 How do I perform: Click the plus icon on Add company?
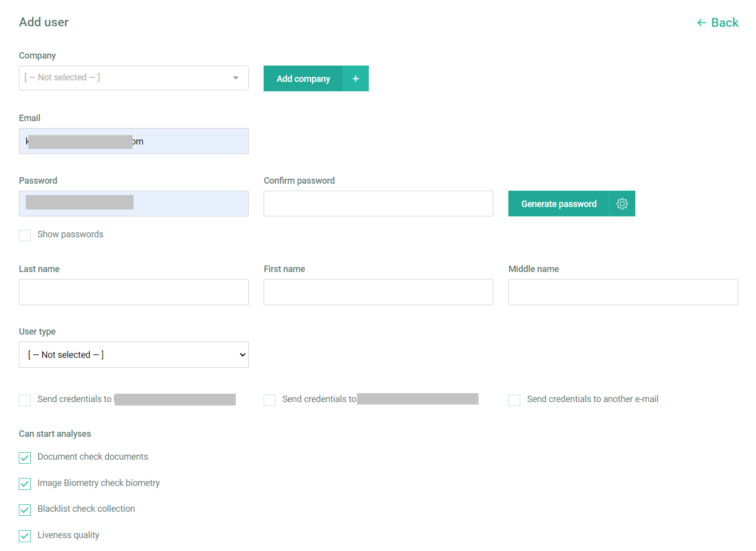(x=355, y=78)
